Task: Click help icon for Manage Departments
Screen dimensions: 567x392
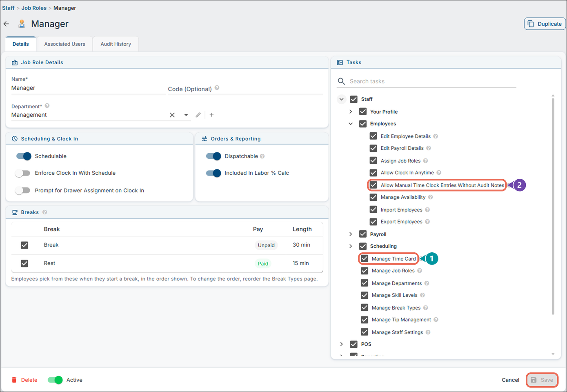Action: tap(427, 283)
